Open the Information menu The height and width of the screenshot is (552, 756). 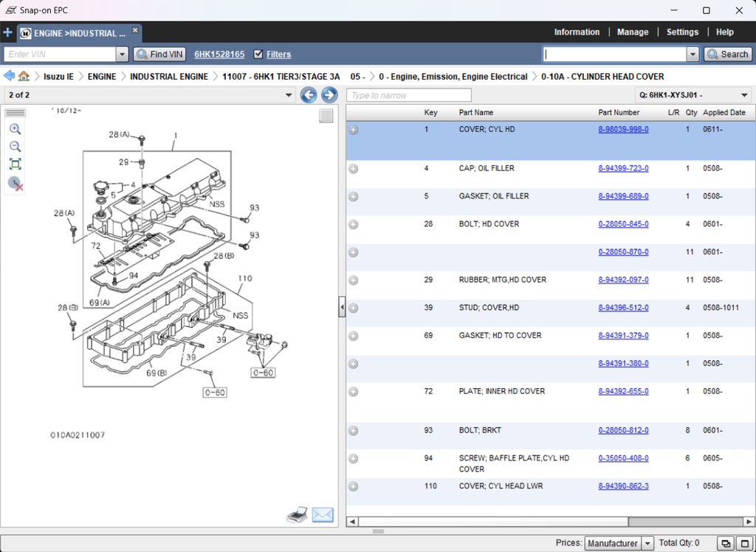click(x=577, y=32)
